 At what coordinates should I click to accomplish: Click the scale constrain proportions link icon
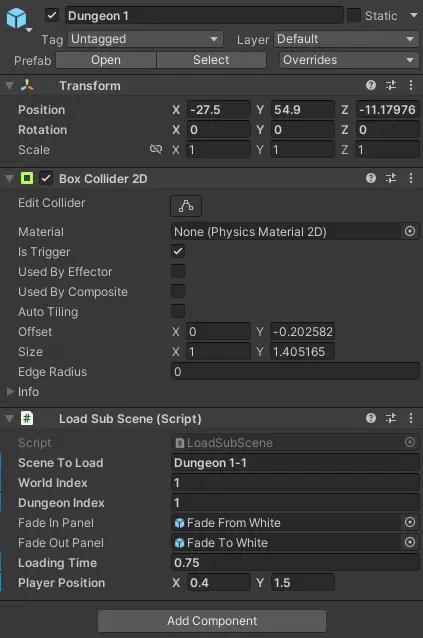156,149
